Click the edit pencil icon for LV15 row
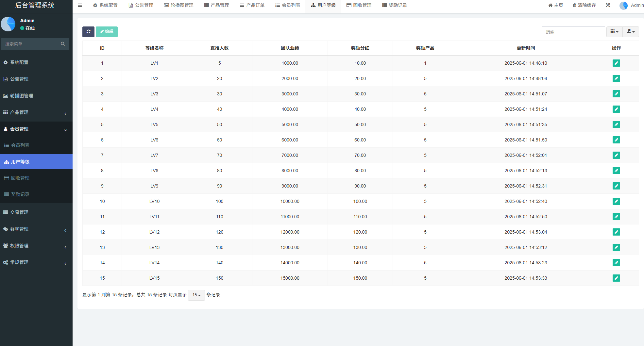 click(x=616, y=278)
